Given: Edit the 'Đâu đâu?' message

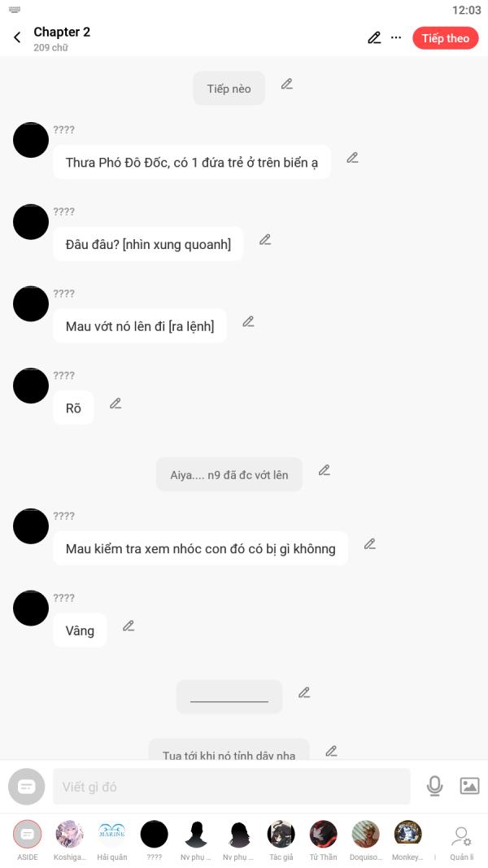Looking at the screenshot, I should tap(266, 240).
